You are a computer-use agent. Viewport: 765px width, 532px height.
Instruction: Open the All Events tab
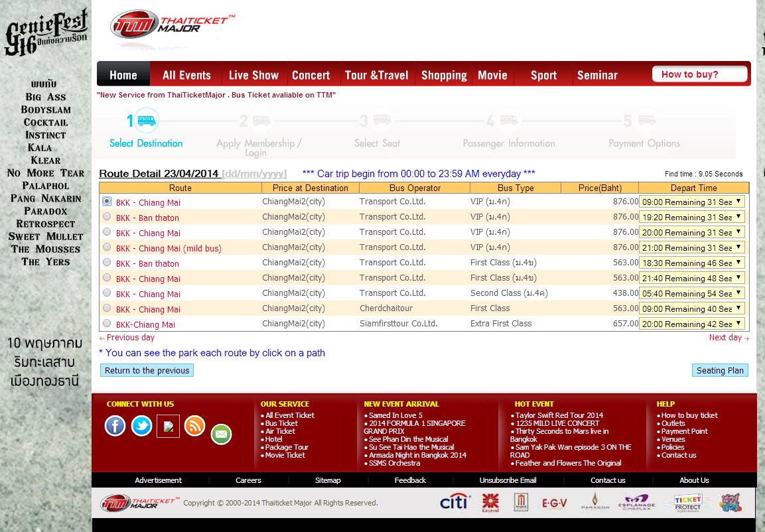pos(186,75)
